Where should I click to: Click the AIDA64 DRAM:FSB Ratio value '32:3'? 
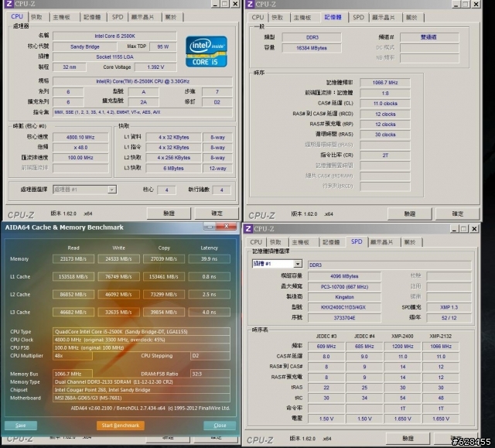coord(210,374)
